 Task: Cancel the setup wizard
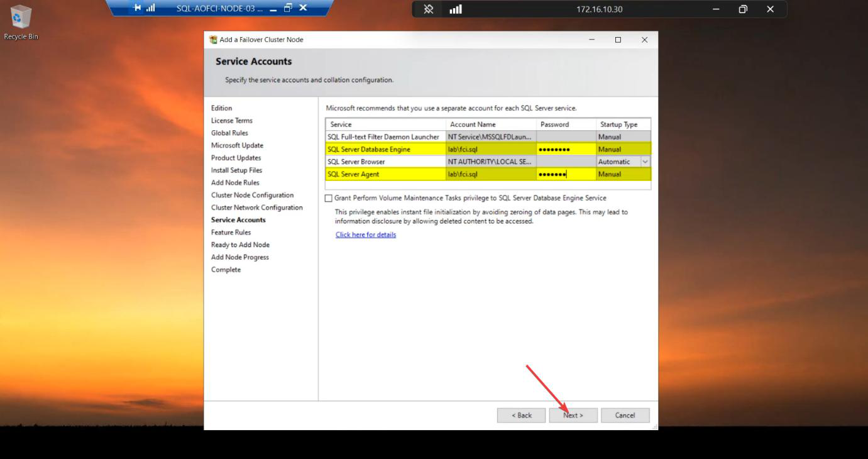[x=625, y=415]
